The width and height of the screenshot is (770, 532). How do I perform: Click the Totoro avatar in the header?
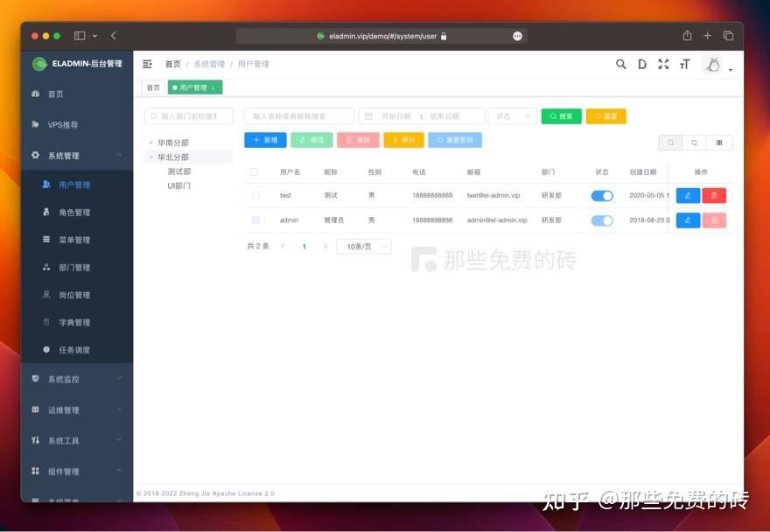click(713, 65)
